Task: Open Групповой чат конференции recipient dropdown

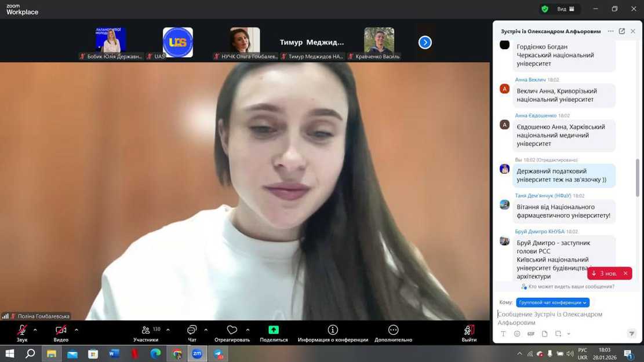Action: [552, 302]
